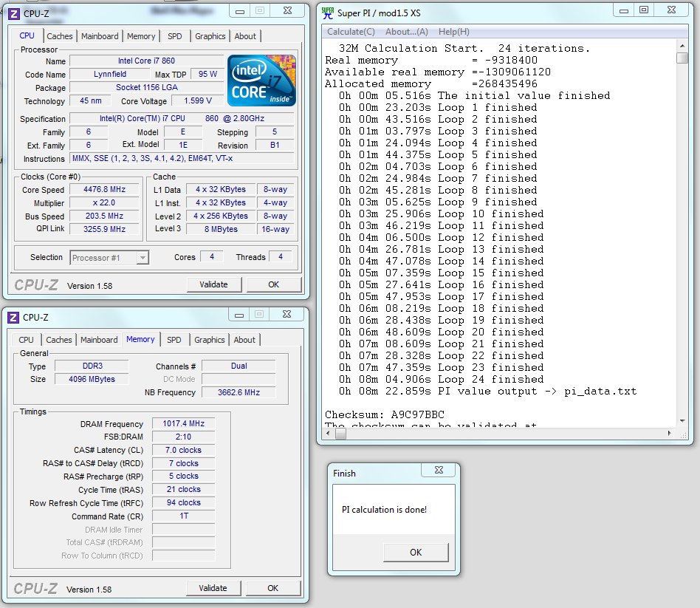This screenshot has width=700, height=608.
Task: Click the CPU-Z app icon in Memory window title bar
Action: click(x=13, y=318)
